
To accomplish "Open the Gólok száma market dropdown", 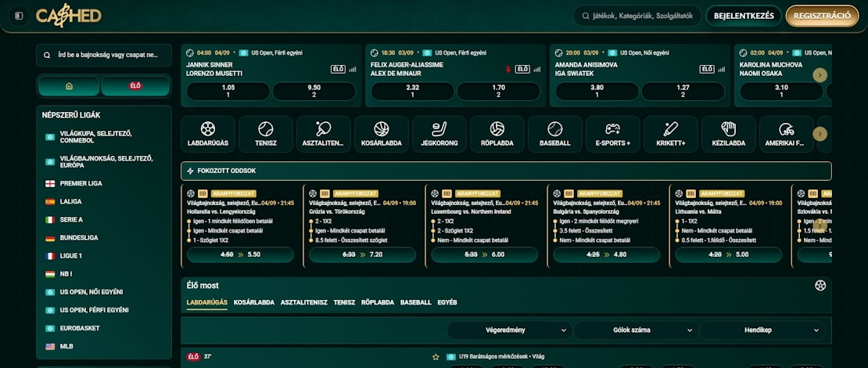I will (635, 330).
